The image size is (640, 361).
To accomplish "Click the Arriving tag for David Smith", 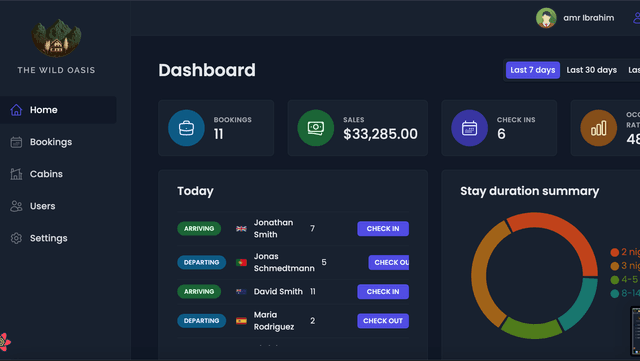I will 199,292.
